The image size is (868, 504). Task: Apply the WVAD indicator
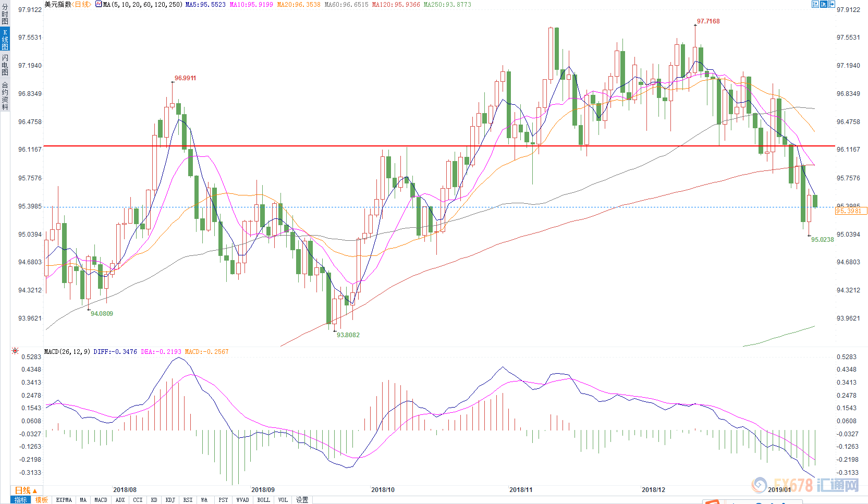point(243,500)
